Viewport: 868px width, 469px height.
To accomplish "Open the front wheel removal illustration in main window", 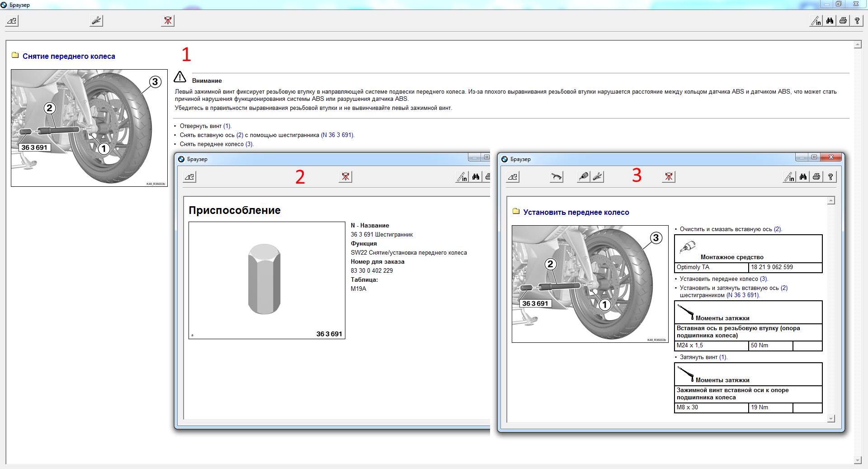I will click(89, 128).
